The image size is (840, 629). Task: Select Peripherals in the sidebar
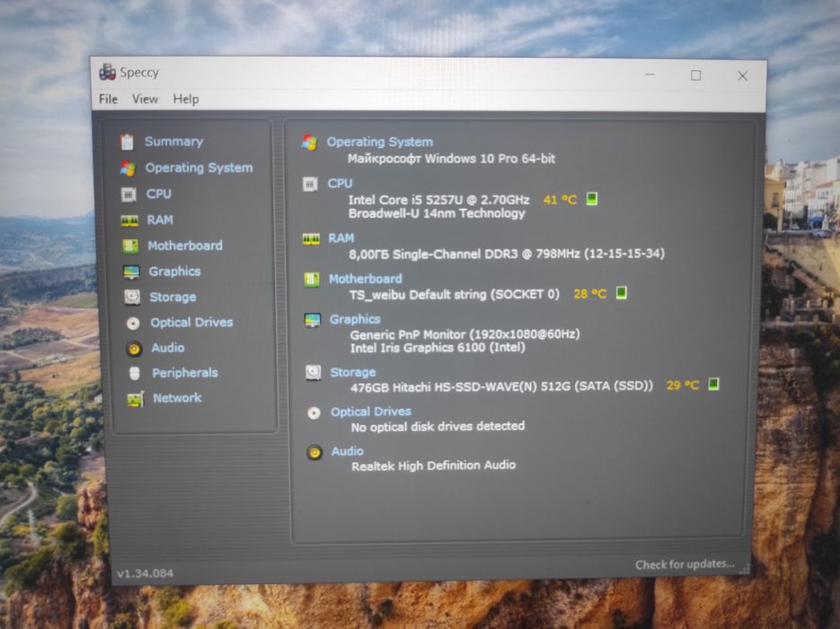coord(185,373)
